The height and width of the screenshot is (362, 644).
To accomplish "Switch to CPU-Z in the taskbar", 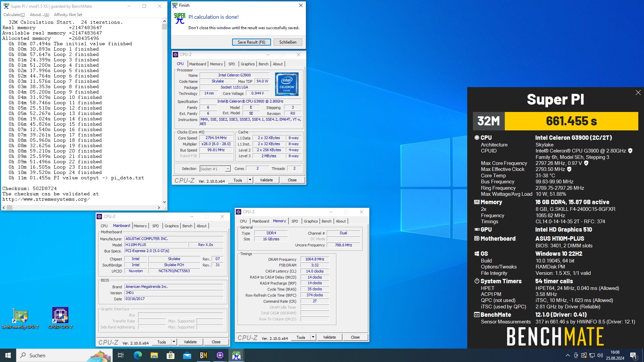I will click(x=220, y=355).
